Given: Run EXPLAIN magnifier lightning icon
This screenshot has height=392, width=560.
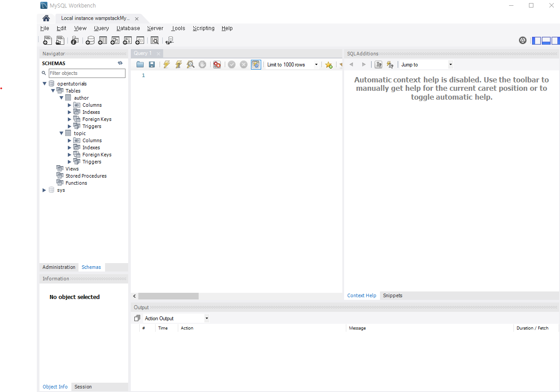Looking at the screenshot, I should point(190,65).
